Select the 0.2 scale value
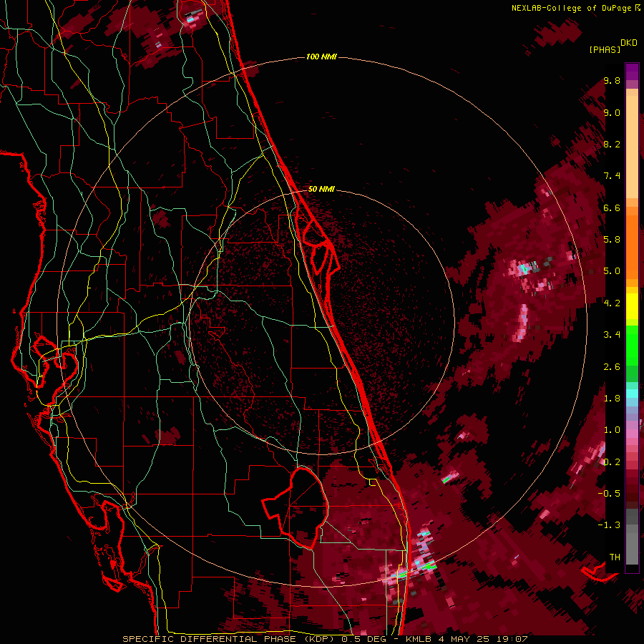This screenshot has width=644, height=644. pos(612,462)
